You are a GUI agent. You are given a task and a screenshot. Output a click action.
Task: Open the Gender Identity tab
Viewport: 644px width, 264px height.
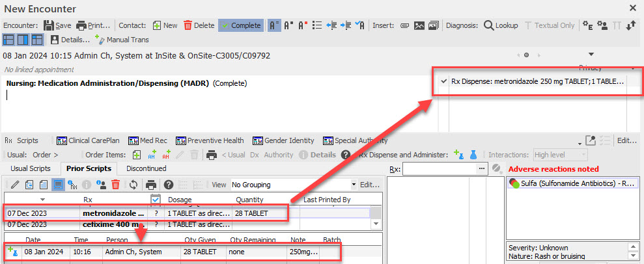click(x=283, y=140)
